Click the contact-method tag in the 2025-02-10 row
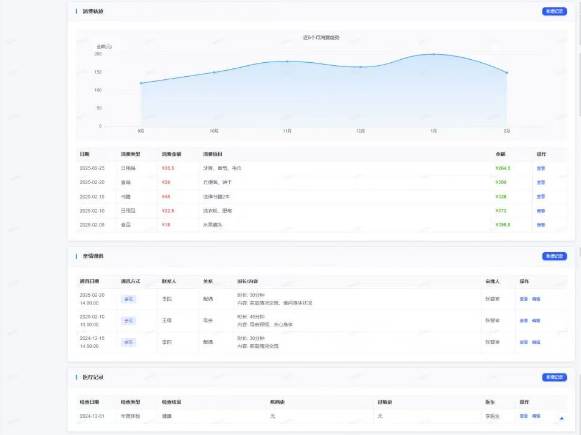The width and height of the screenshot is (581, 435). [128, 321]
